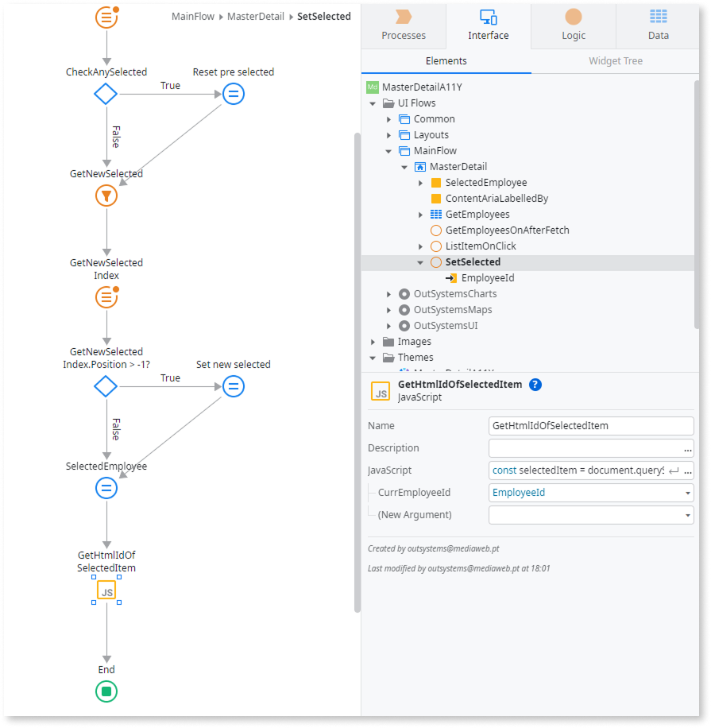The height and width of the screenshot is (728, 711).
Task: Expand the ListItemOnClick action
Action: pyautogui.click(x=420, y=246)
